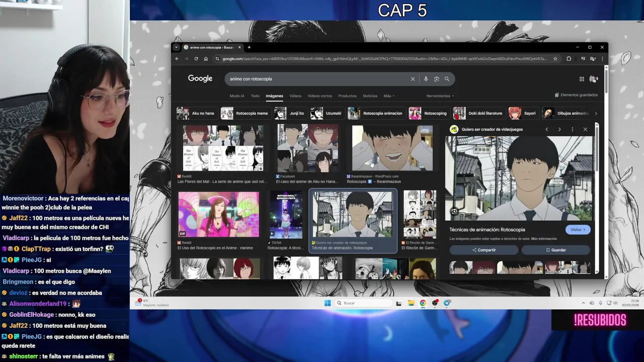
Task: Select the 'Uzumaki' filter chip
Action: pyautogui.click(x=327, y=113)
